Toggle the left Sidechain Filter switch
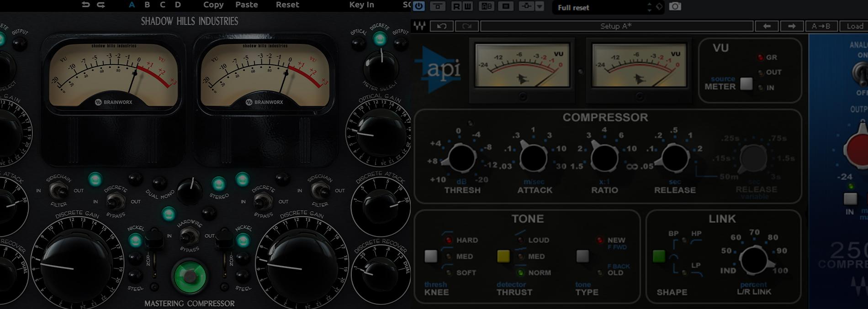This screenshot has width=868, height=309. click(58, 190)
